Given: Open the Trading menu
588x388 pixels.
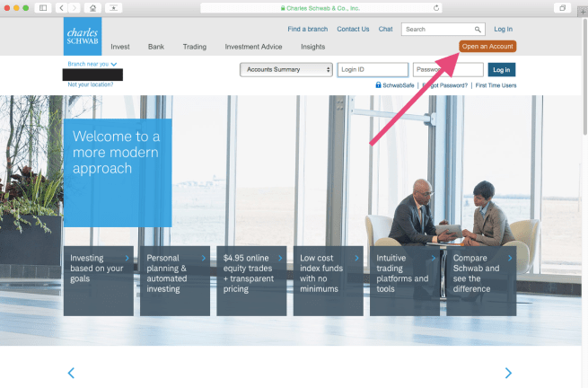Looking at the screenshot, I should click(194, 46).
